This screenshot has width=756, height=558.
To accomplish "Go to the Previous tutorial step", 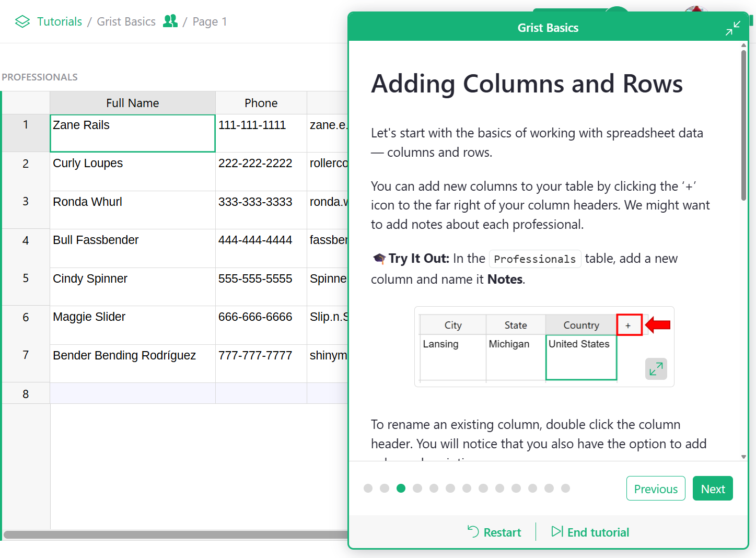I will pos(655,489).
